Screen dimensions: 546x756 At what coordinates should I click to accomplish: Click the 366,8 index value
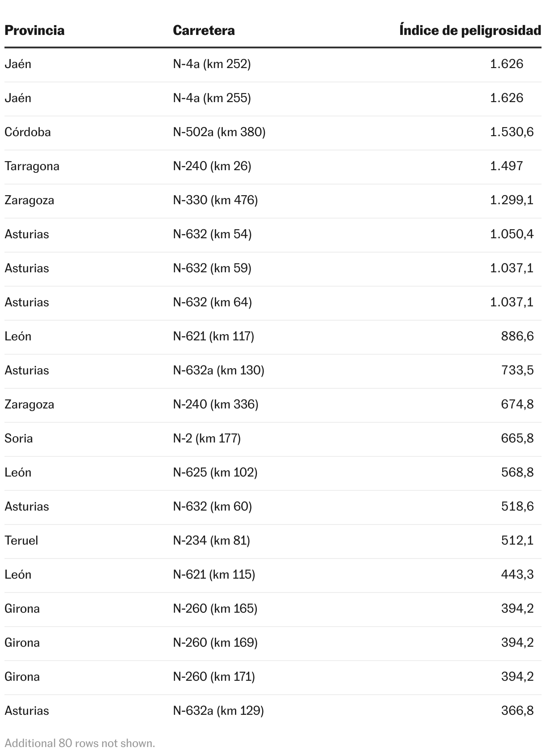pos(517,711)
